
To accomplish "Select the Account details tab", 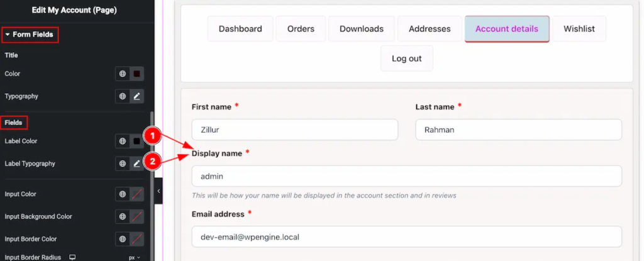I will point(507,29).
